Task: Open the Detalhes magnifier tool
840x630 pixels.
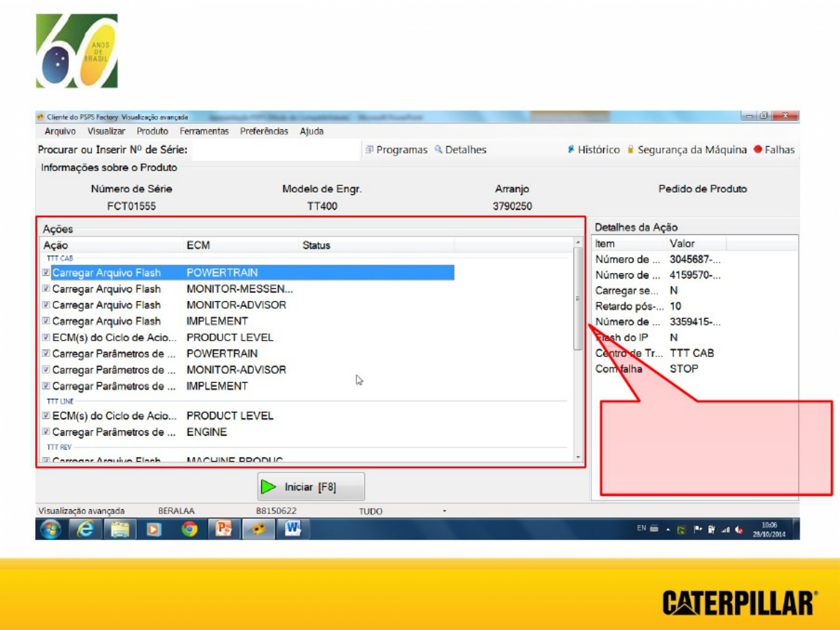Action: [x=460, y=150]
